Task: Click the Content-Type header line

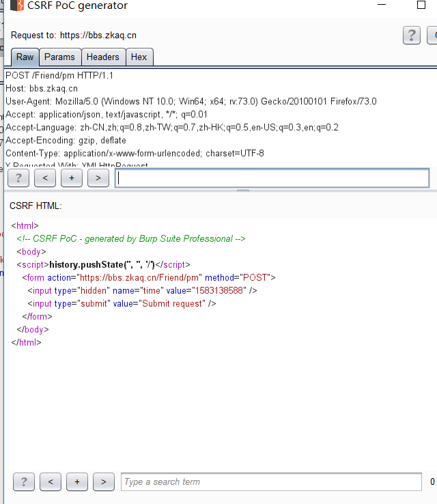Action: pos(135,154)
